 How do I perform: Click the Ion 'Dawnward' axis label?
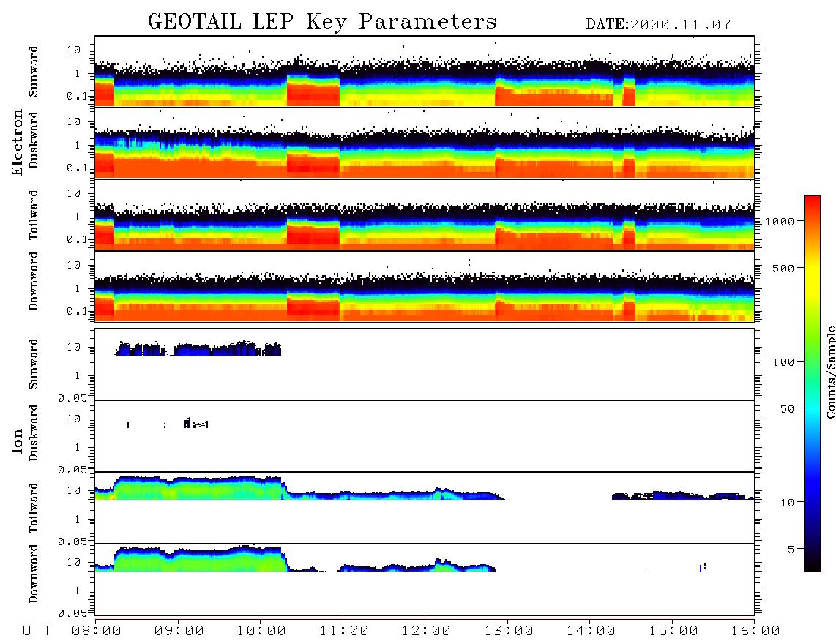(34, 574)
